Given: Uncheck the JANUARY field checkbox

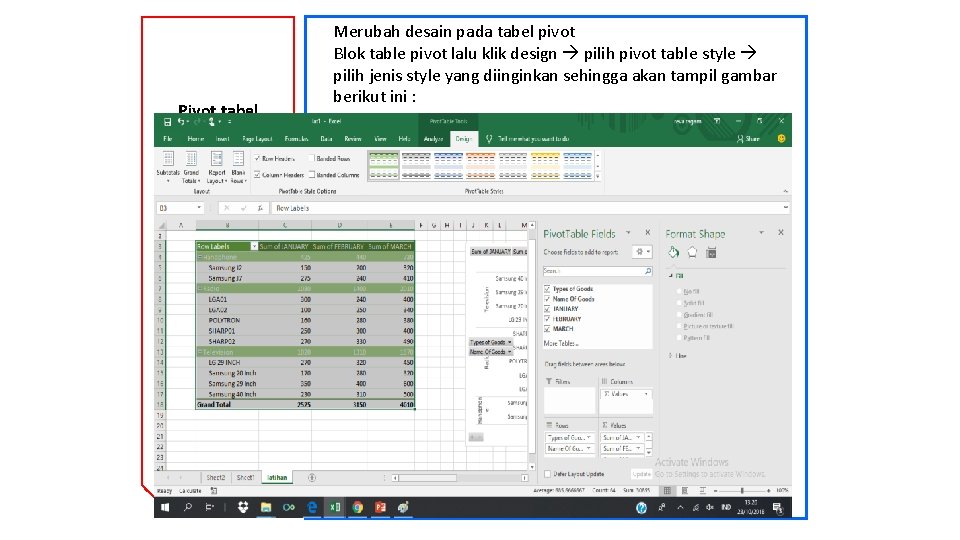Looking at the screenshot, I should point(547,309).
